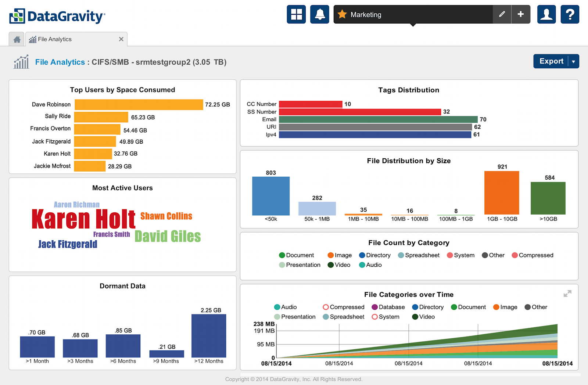Open the user profile icon
Screen dimensions: 588x385
(546, 14)
